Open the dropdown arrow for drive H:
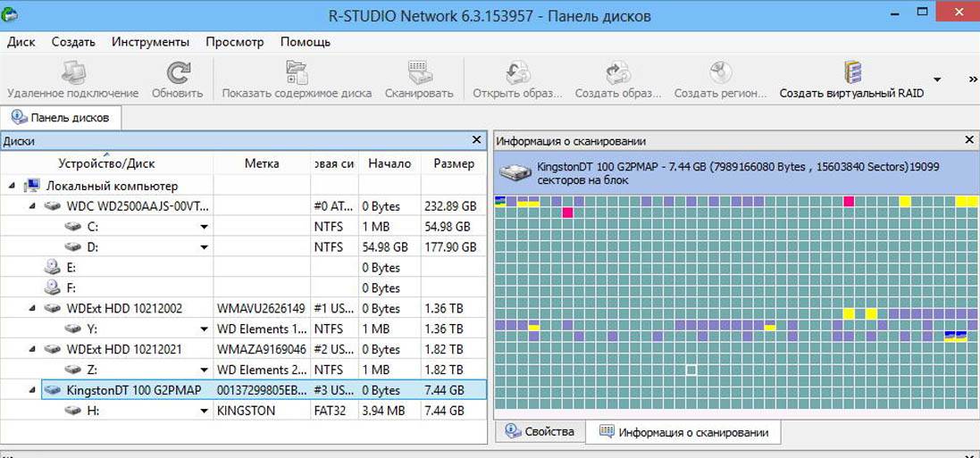980x458 pixels. [204, 412]
